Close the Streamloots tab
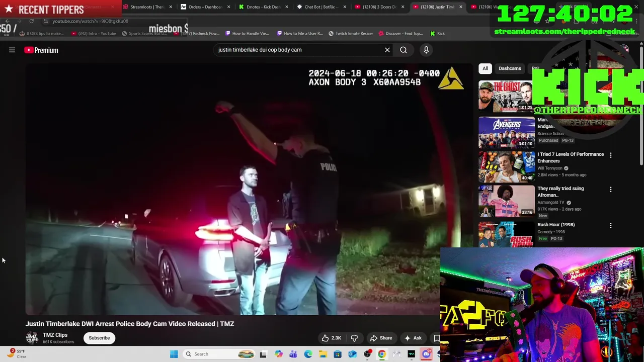The width and height of the screenshot is (644, 362). [x=171, y=7]
